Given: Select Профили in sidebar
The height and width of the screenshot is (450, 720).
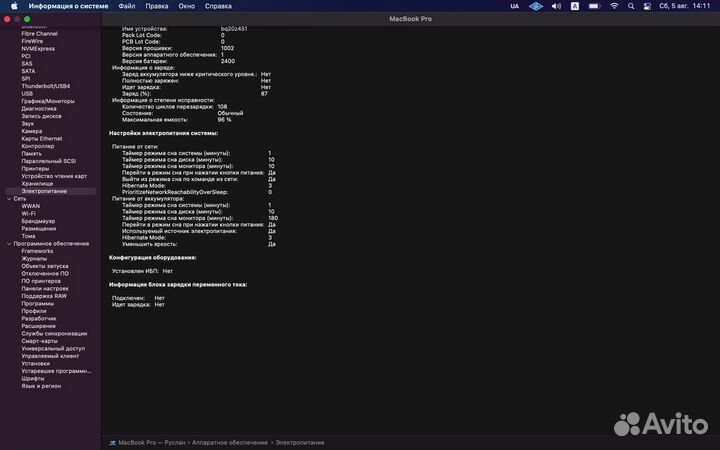Looking at the screenshot, I should (34, 311).
